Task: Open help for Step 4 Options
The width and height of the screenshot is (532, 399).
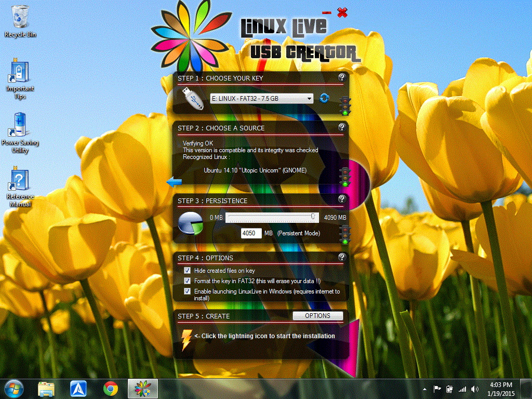Action: tap(342, 257)
